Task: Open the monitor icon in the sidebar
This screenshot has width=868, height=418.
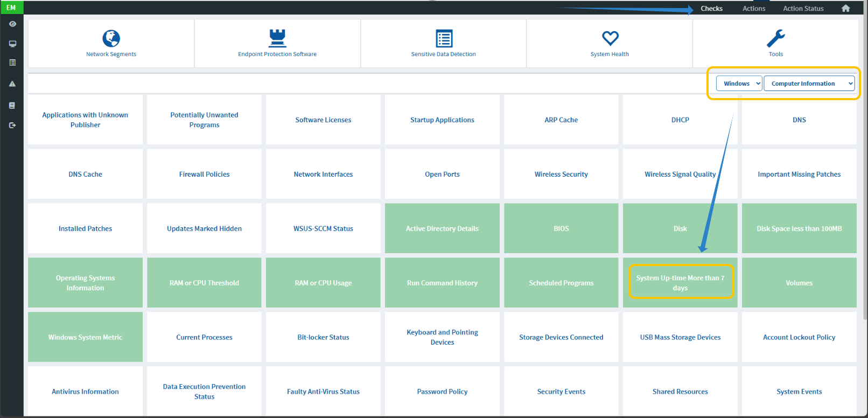Action: point(12,44)
